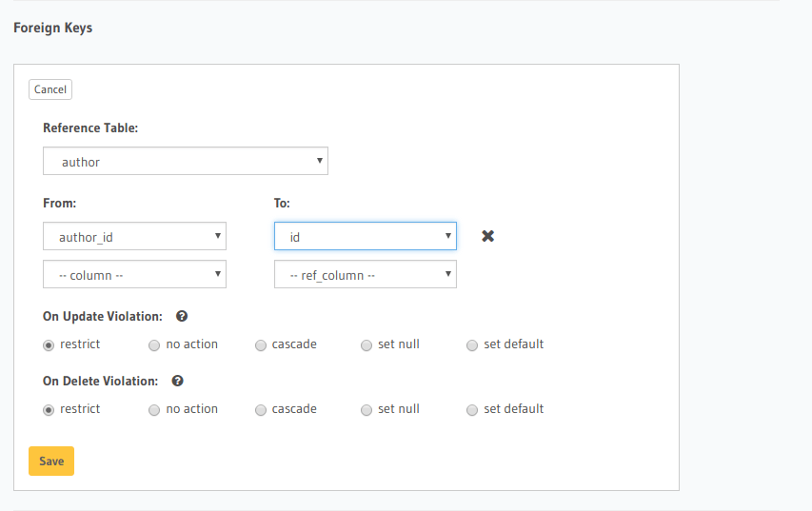The height and width of the screenshot is (511, 812).
Task: Choose set null for On Delete Violation
Action: [x=366, y=410]
